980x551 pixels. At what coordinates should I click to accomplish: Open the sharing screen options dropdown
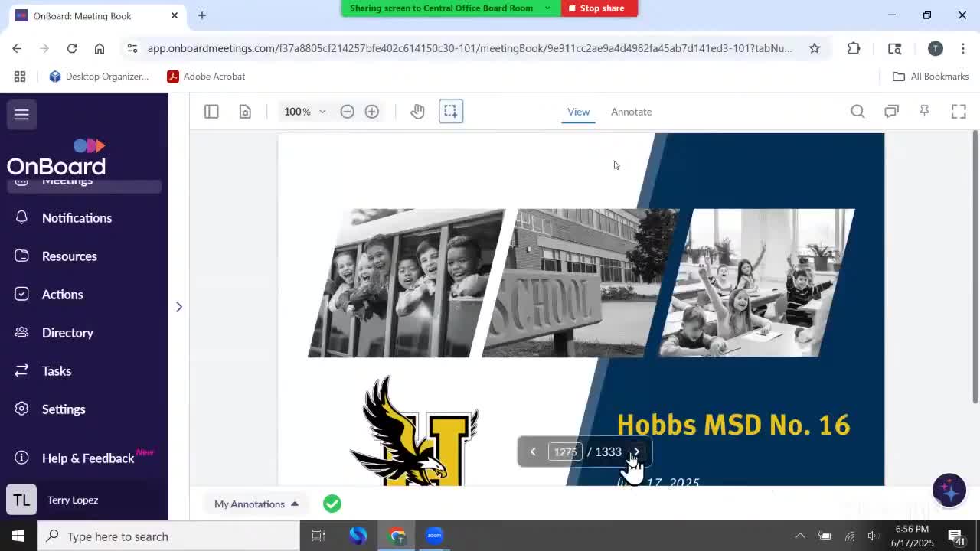click(x=547, y=8)
